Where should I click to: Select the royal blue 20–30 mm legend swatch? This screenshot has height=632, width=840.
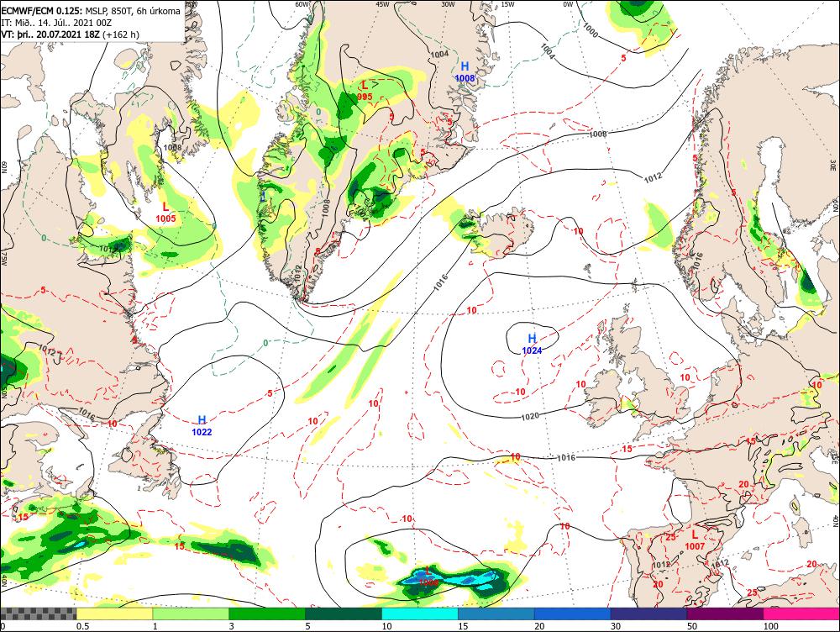pos(573,614)
